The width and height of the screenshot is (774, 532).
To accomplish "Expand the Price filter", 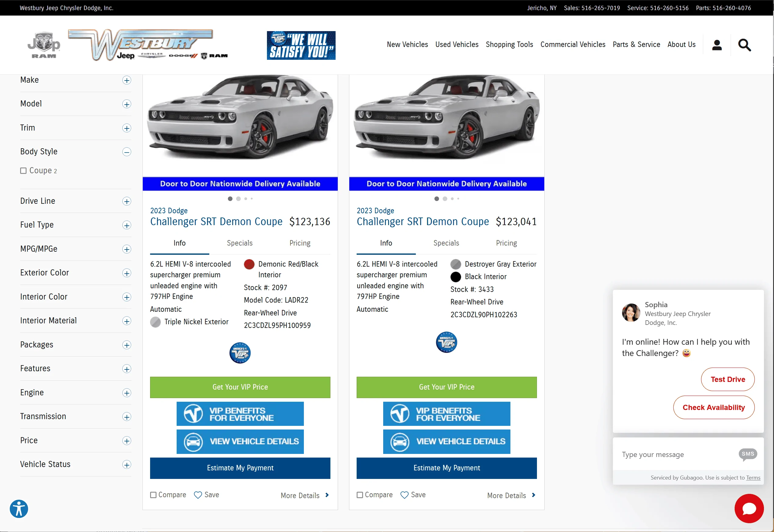I will pyautogui.click(x=127, y=441).
